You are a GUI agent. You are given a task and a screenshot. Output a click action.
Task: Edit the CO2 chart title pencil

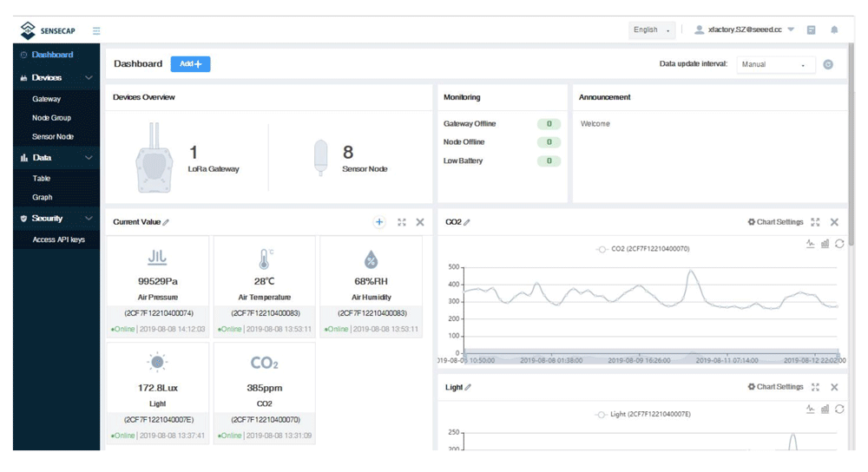click(467, 222)
